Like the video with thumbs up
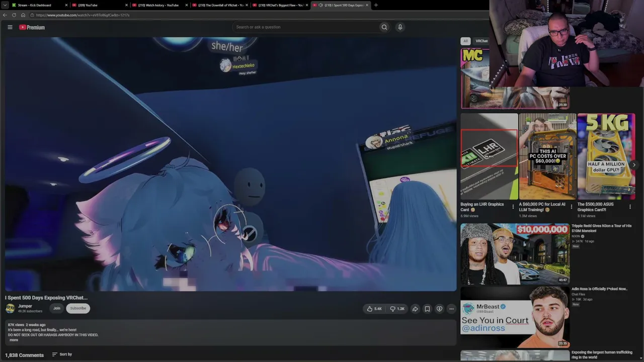644x362 pixels. 374,309
